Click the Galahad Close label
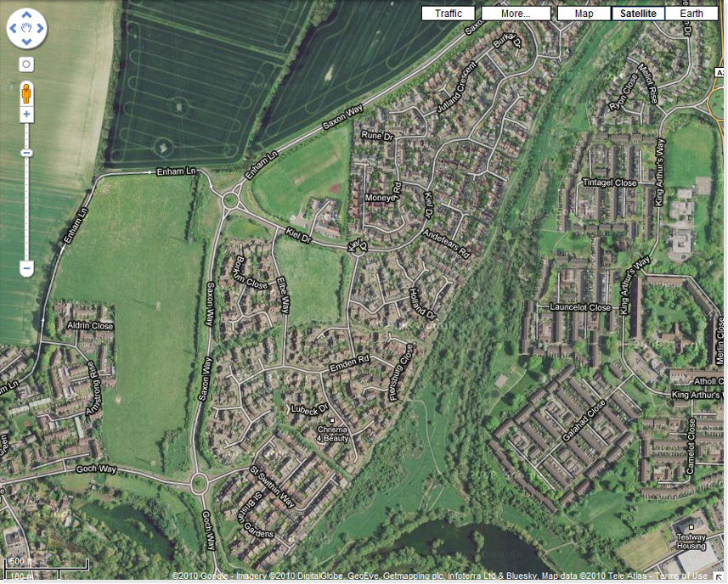 tap(584, 420)
